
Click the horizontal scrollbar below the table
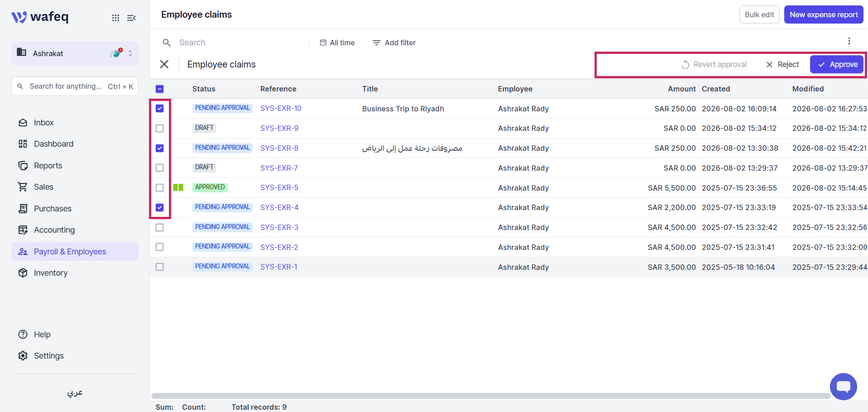491,396
